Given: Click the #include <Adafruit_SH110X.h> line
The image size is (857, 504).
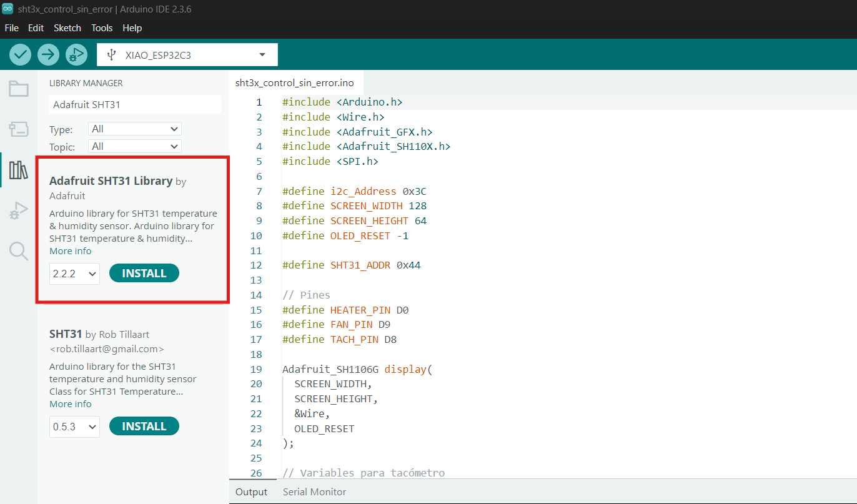Looking at the screenshot, I should [x=366, y=146].
